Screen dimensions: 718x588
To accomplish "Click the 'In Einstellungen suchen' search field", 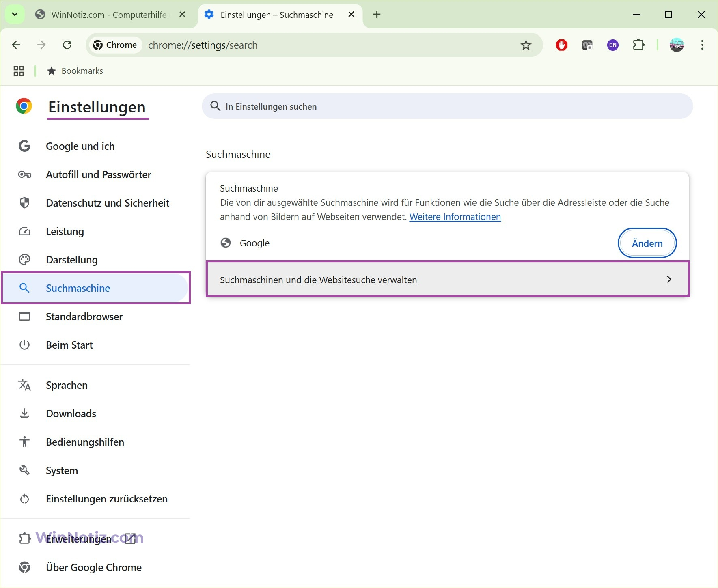I will [447, 106].
